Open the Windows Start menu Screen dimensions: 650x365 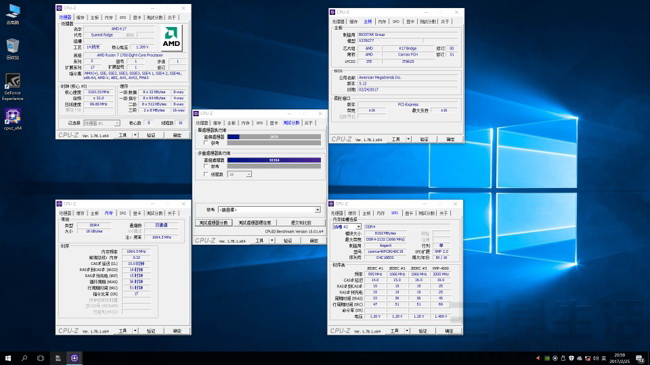tap(8, 358)
